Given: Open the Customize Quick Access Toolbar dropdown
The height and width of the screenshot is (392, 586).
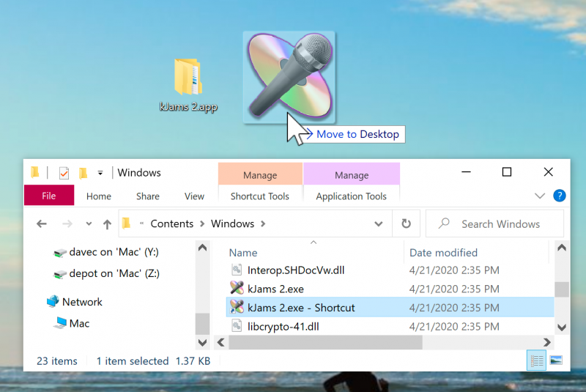Looking at the screenshot, I should [100, 173].
